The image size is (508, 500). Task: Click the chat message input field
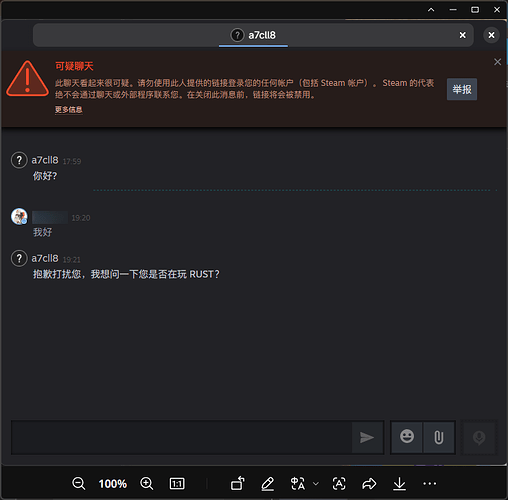tap(182, 437)
